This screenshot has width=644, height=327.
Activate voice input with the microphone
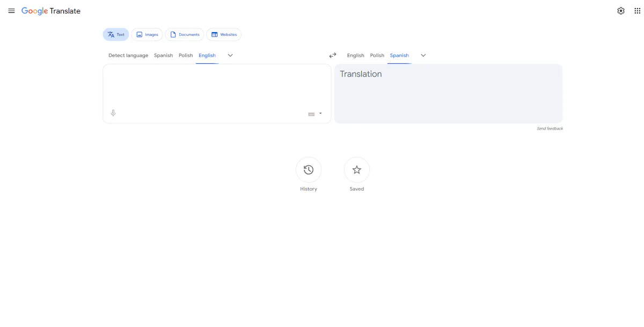pyautogui.click(x=113, y=113)
